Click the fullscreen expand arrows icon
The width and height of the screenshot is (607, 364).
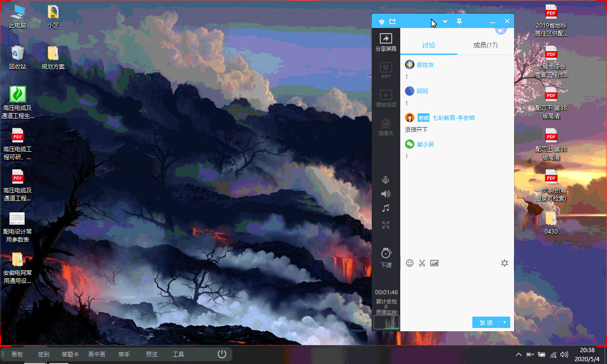click(x=386, y=225)
